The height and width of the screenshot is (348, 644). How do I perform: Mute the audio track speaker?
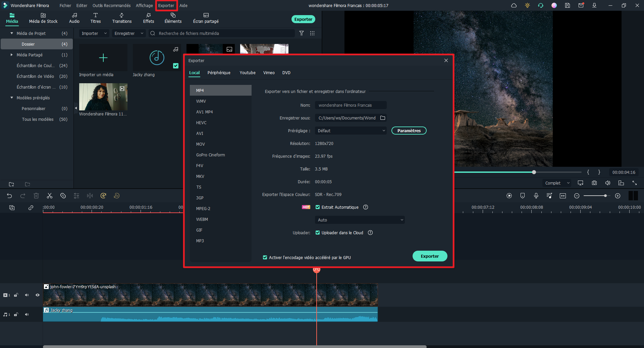point(27,314)
